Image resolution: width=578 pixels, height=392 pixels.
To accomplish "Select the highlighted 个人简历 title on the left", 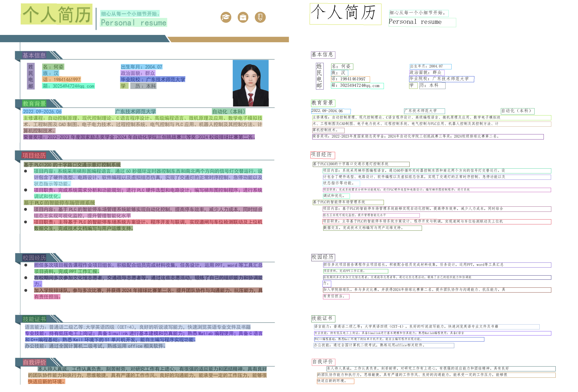I will tap(57, 14).
